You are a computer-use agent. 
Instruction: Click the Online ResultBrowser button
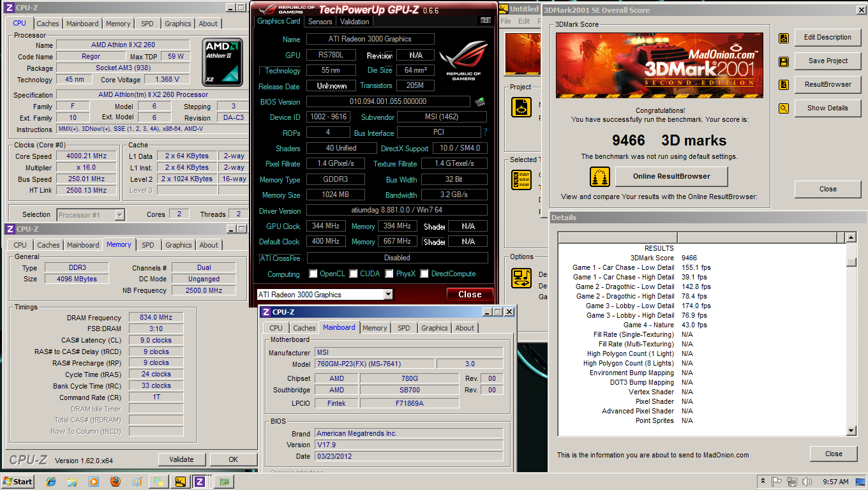point(671,177)
